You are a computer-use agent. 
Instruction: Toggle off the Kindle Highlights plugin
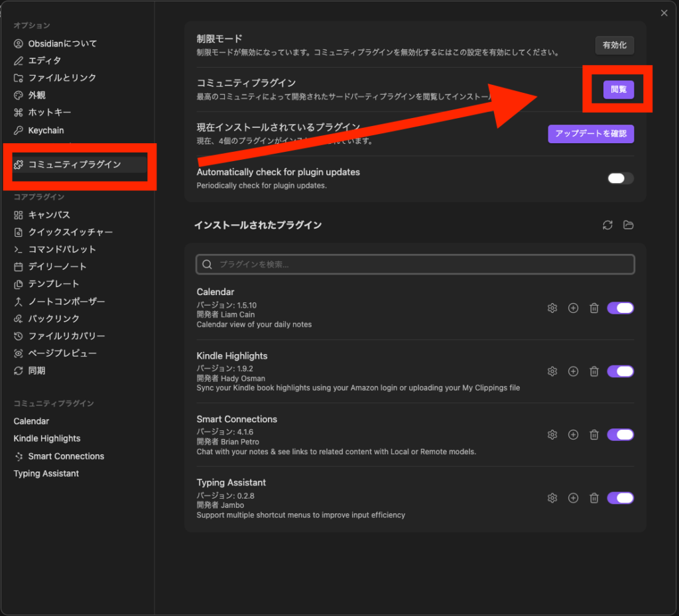pyautogui.click(x=621, y=371)
